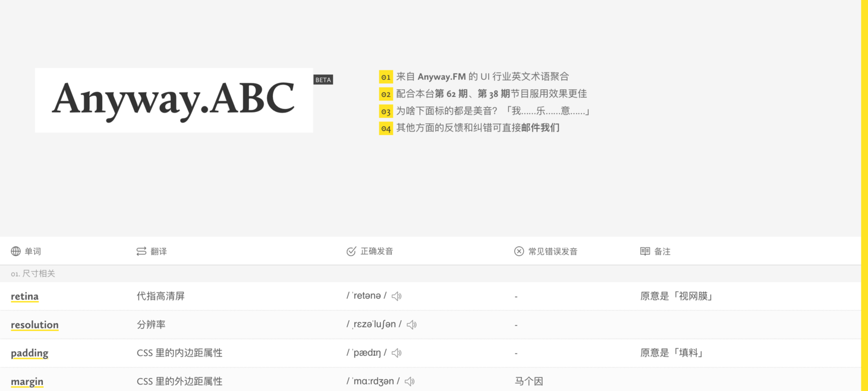Screen dimensions: 868x391
Task: Click the padding phonetic transcription
Action: pos(367,353)
